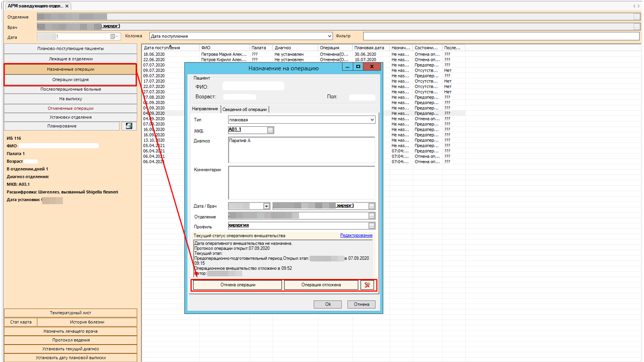Click the Операция column header
Screen dimensions: 644x362
point(335,48)
